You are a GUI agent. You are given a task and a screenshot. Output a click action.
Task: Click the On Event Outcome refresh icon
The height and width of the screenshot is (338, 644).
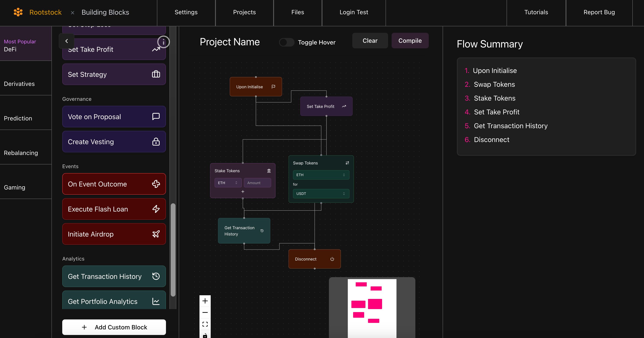155,184
